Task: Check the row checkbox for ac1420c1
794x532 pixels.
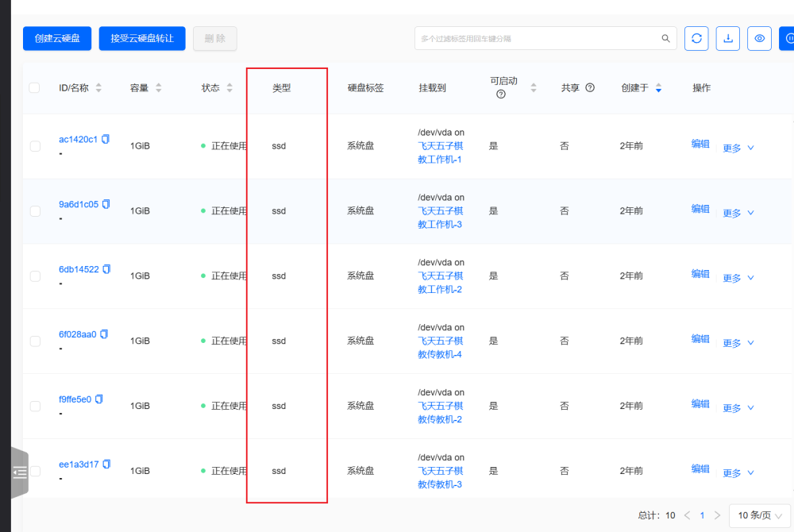Action: coord(35,146)
